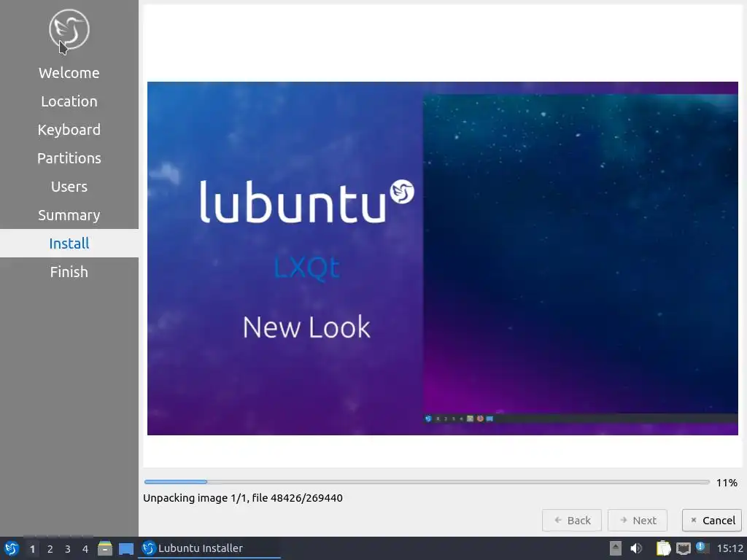Click the Next button
Viewport: 747px width, 560px height.
638,521
